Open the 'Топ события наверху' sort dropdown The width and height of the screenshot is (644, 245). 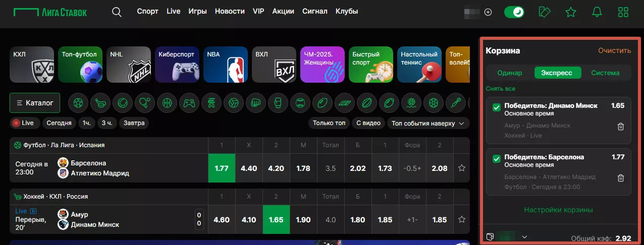click(428, 124)
